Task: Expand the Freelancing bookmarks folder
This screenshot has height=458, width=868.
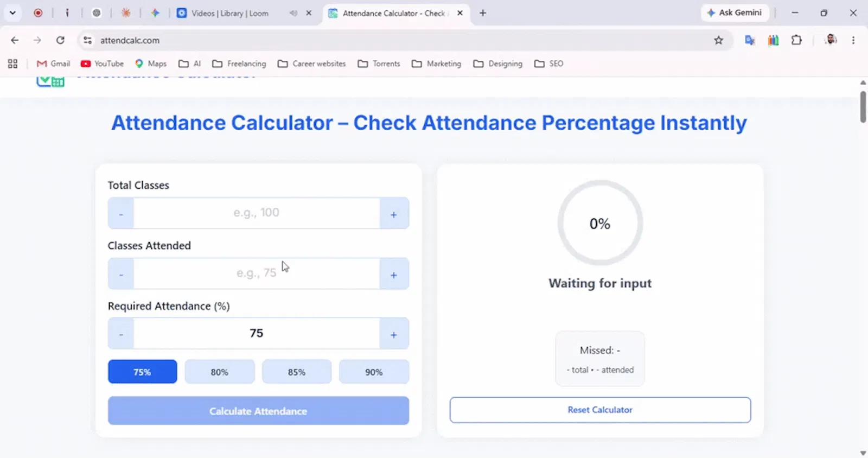Action: click(x=239, y=63)
